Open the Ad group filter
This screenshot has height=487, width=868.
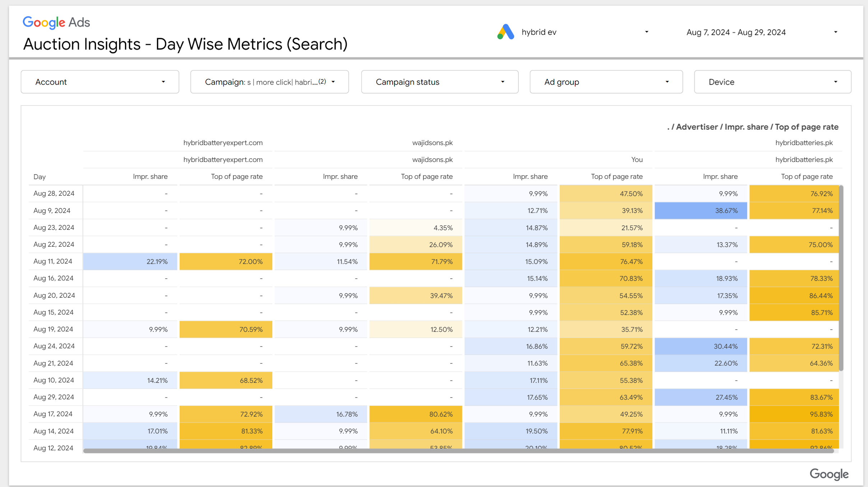click(x=606, y=82)
